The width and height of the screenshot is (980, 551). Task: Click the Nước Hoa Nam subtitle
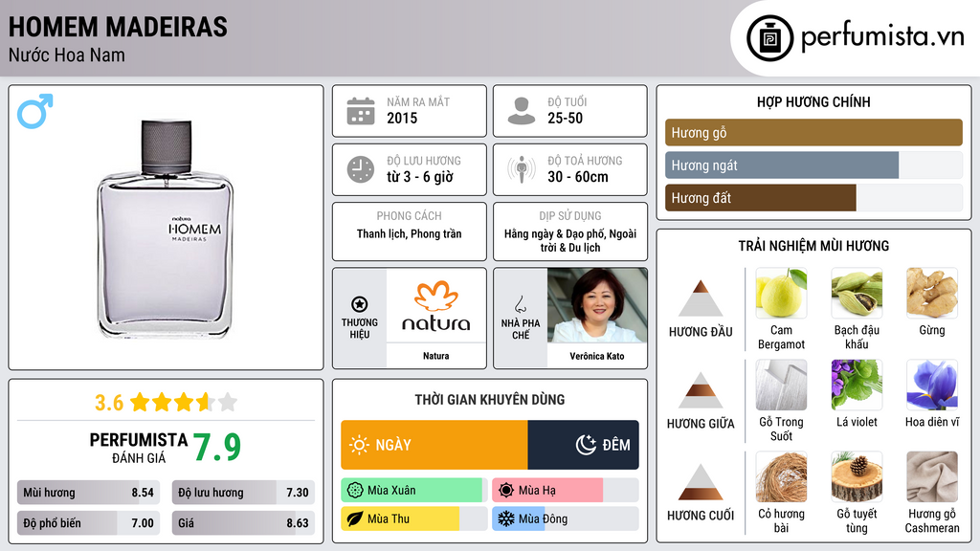click(x=67, y=55)
